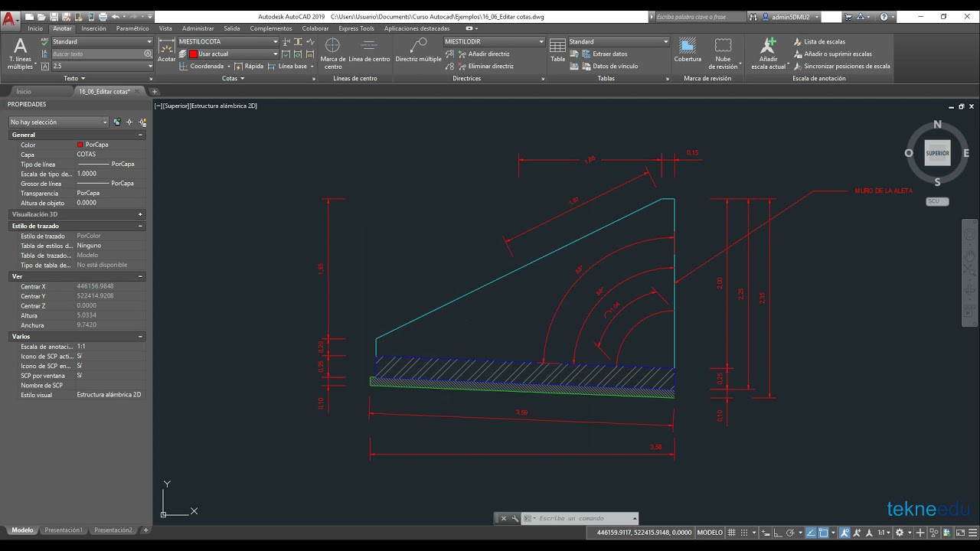The height and width of the screenshot is (551, 980).
Task: Click the red Usar actual layer color swatch
Action: coord(194,54)
